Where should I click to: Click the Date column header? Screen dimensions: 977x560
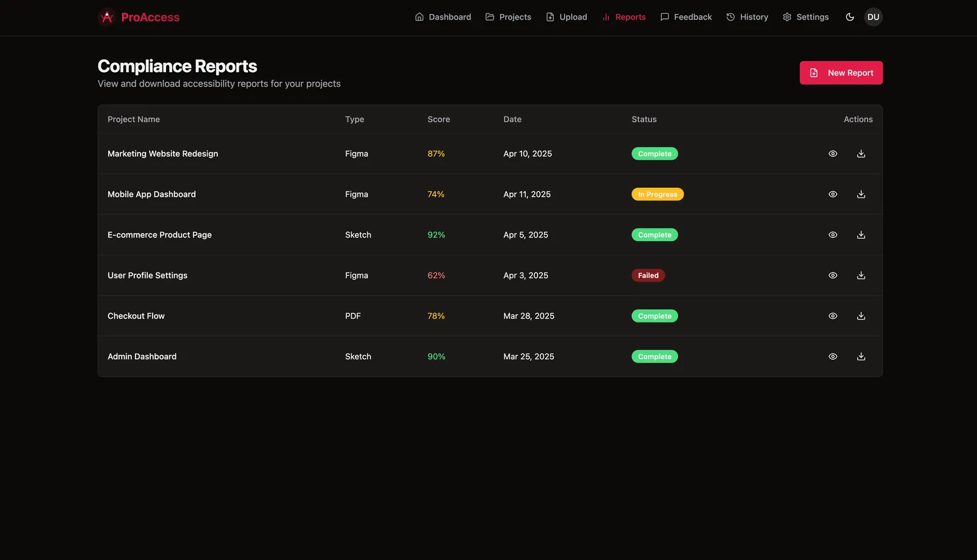click(512, 119)
